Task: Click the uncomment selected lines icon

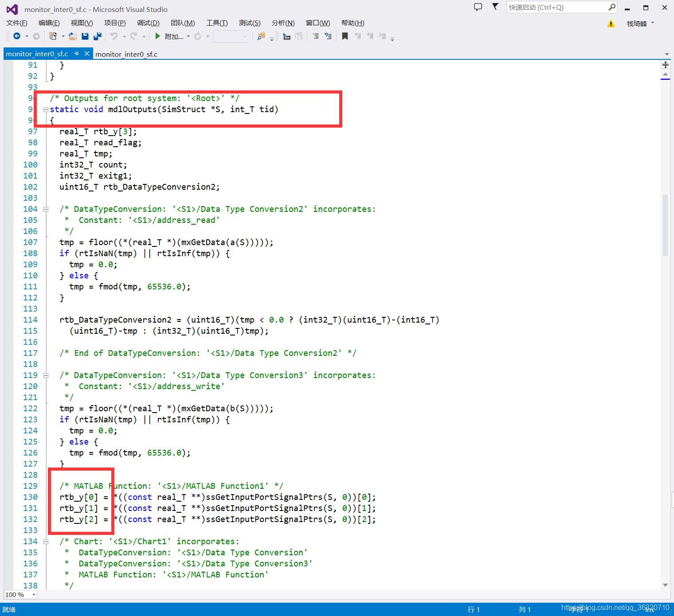Action: pos(328,36)
